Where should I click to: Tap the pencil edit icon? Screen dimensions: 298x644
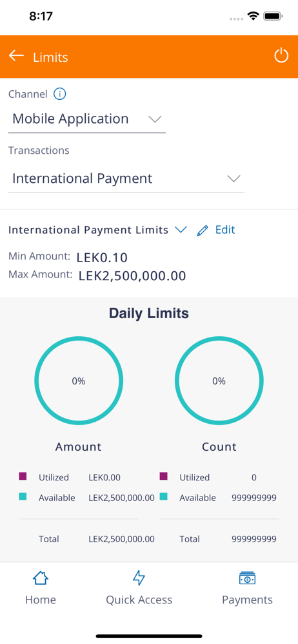(x=203, y=231)
